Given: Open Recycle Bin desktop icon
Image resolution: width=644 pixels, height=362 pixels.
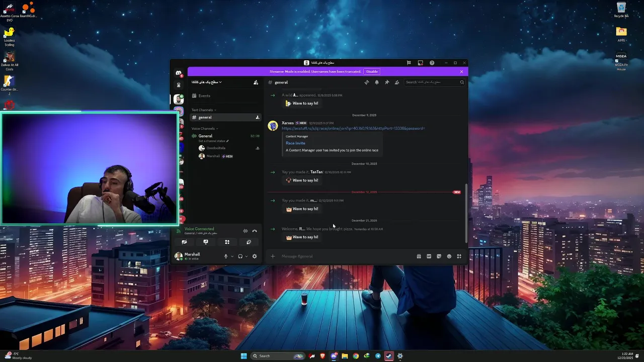Looking at the screenshot, I should 621,10.
